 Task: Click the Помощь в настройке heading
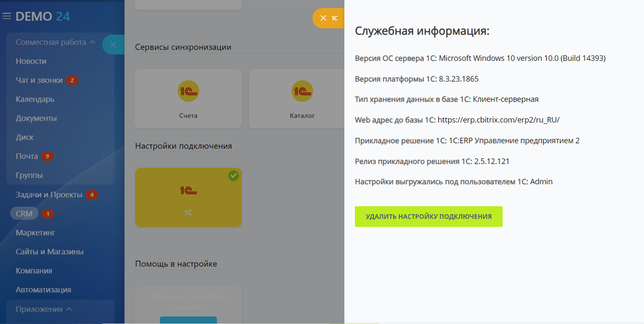coord(176,264)
